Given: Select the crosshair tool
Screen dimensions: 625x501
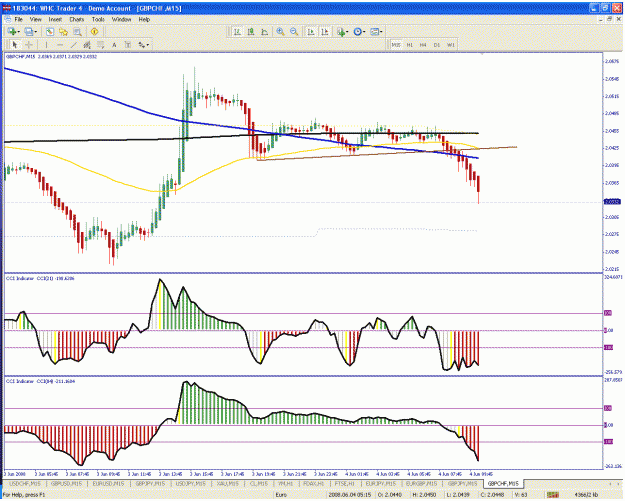Looking at the screenshot, I should point(29,45).
